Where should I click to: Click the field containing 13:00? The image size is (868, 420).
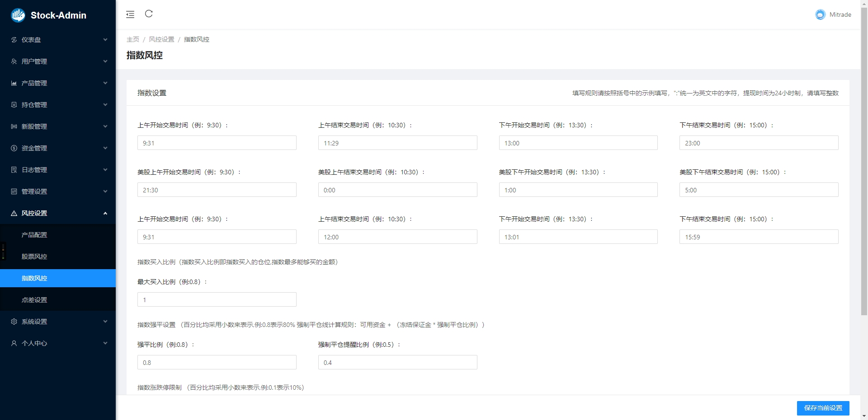tap(578, 143)
